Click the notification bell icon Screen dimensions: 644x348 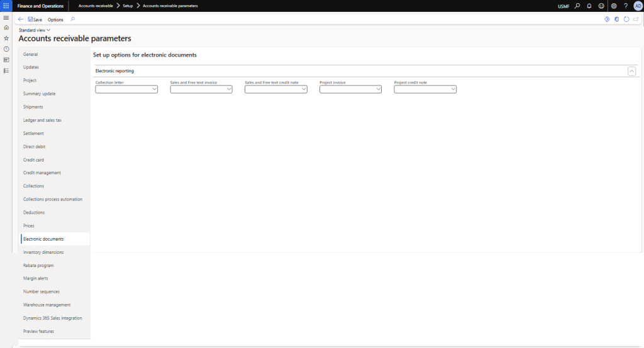pos(589,6)
